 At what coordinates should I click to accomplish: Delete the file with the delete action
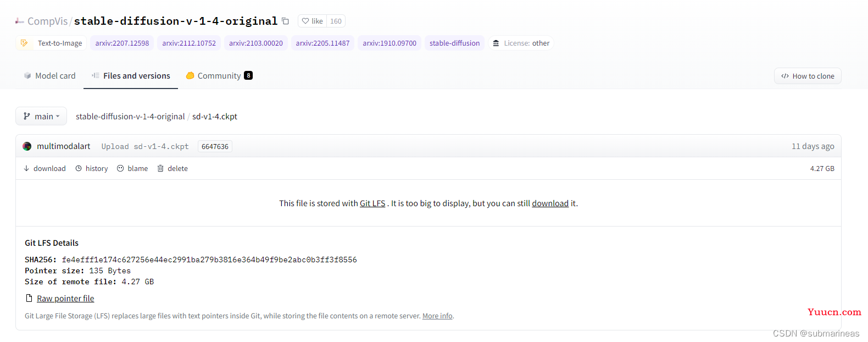click(x=173, y=168)
